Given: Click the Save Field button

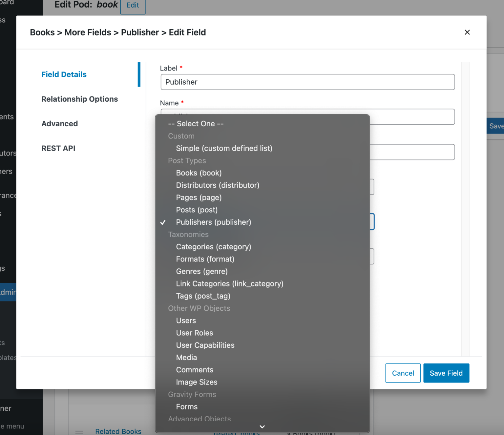Looking at the screenshot, I should (x=446, y=373).
